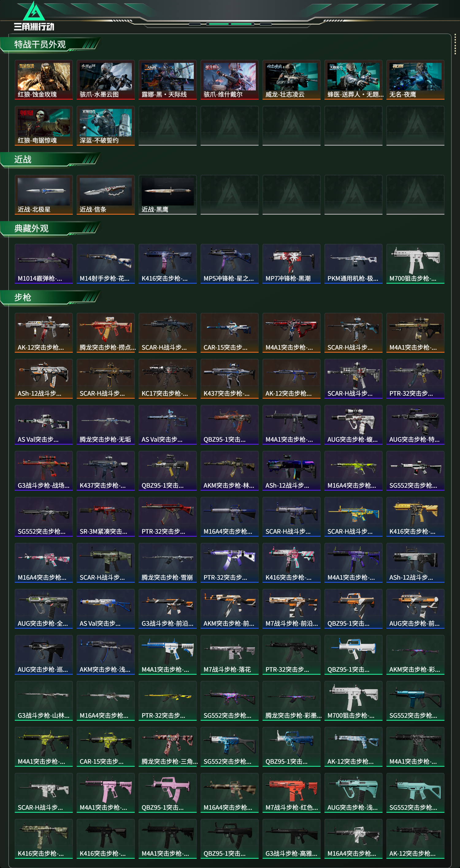Select the 红狼-电锯惊魂 skin card

coord(44,126)
